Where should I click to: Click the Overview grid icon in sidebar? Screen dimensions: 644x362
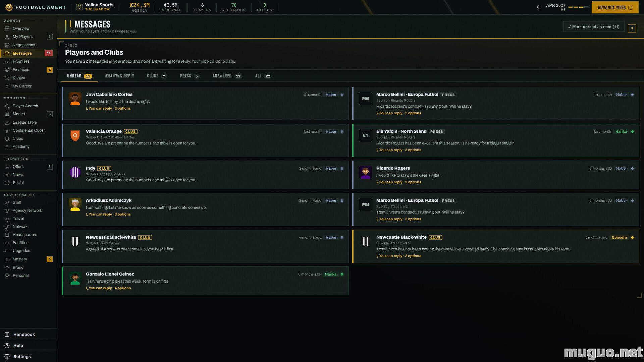pyautogui.click(x=7, y=28)
